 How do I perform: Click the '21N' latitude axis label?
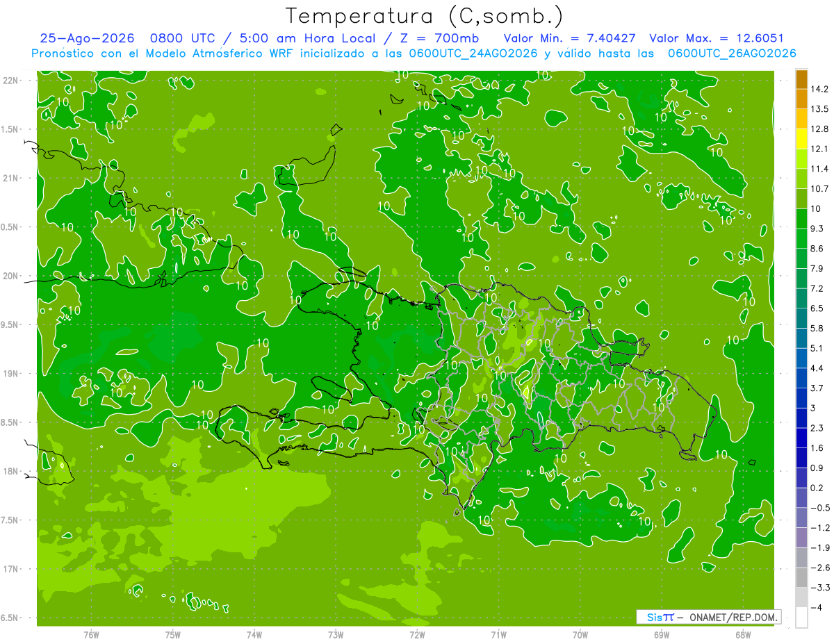11,179
